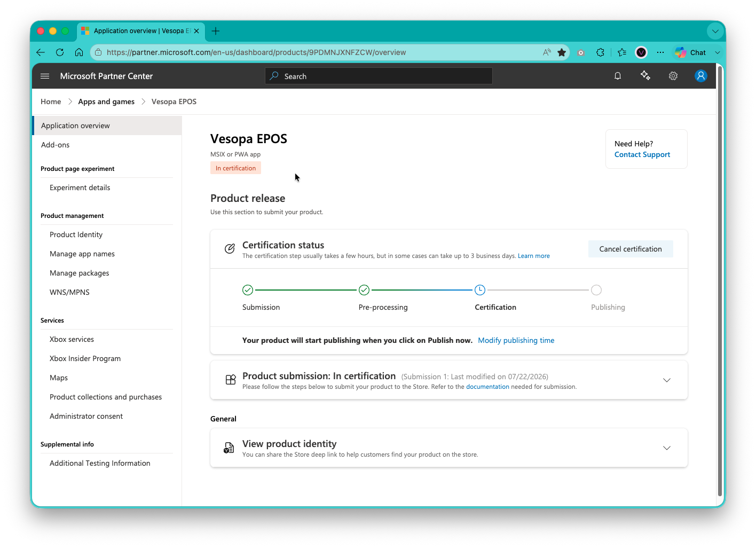The width and height of the screenshot is (756, 548).
Task: Open a new browser tab
Action: tap(216, 31)
